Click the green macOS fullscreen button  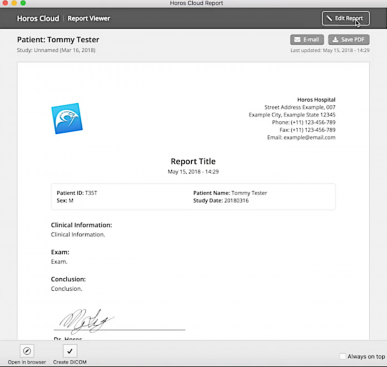[x=23, y=3]
